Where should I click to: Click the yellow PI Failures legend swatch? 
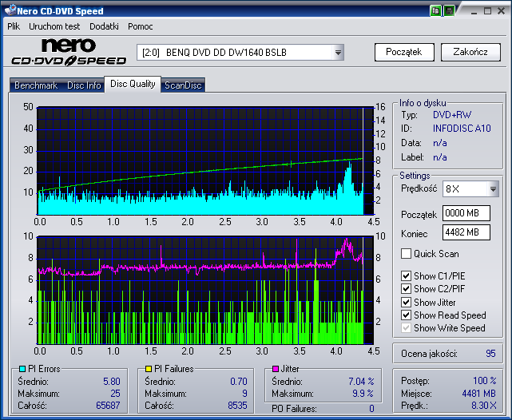pos(149,369)
